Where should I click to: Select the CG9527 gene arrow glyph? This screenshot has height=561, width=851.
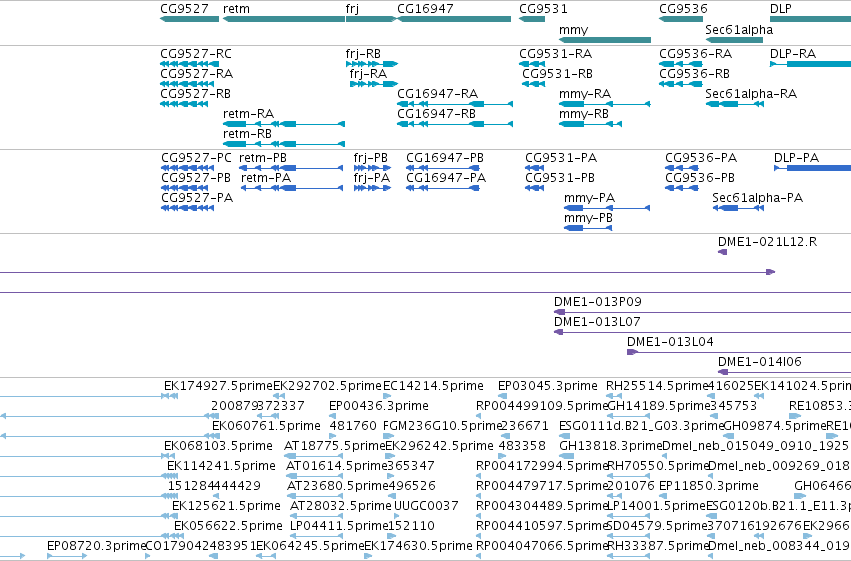[x=189, y=19]
